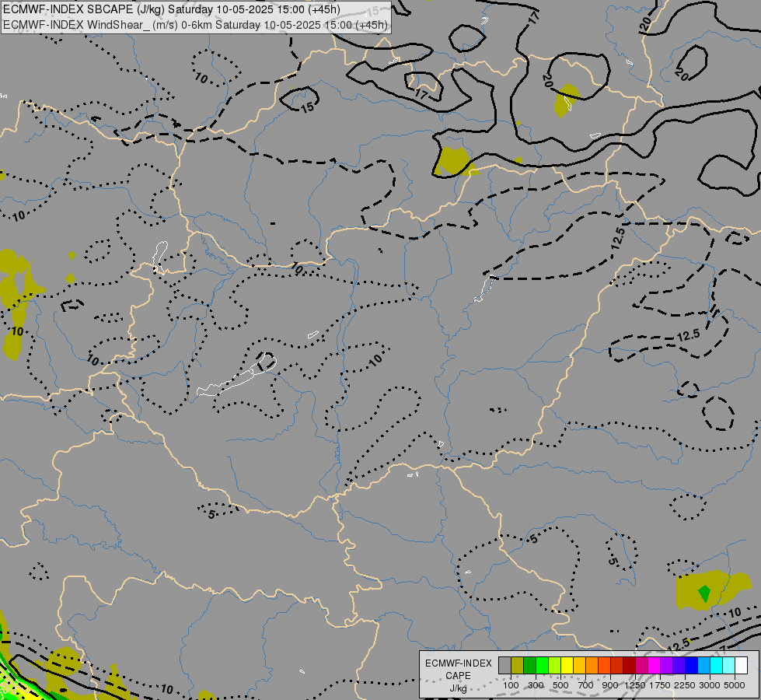Select the pure yellow legend swatch
The height and width of the screenshot is (700, 761).
coord(567,665)
